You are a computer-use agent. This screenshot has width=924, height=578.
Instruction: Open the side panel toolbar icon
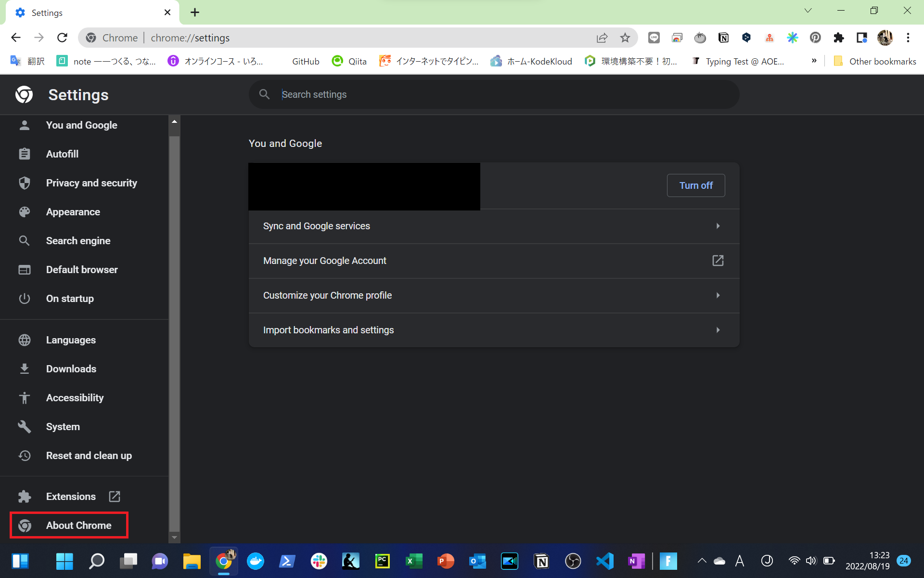click(x=861, y=38)
